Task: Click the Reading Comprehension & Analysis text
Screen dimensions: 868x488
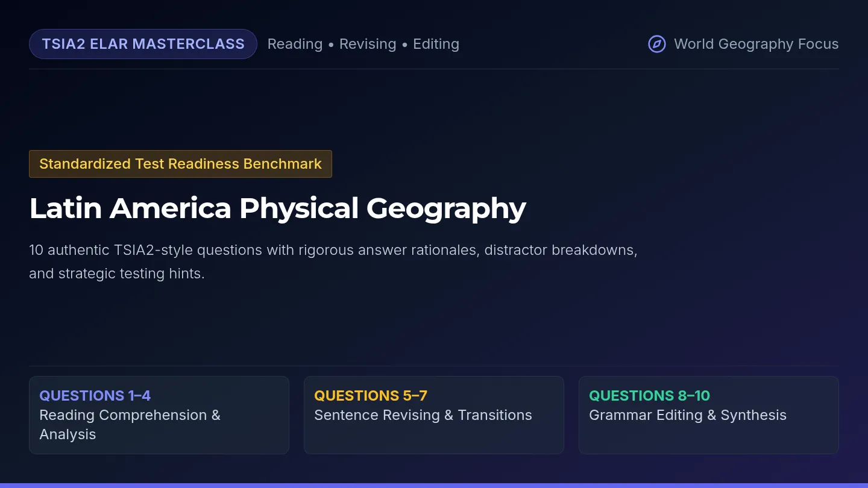Action: coord(130,425)
